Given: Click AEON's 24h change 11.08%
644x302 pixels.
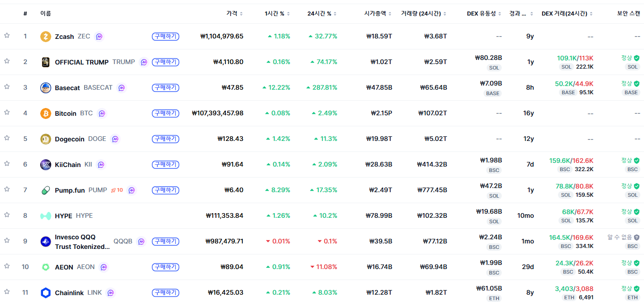Looking at the screenshot, I should coord(323,267).
